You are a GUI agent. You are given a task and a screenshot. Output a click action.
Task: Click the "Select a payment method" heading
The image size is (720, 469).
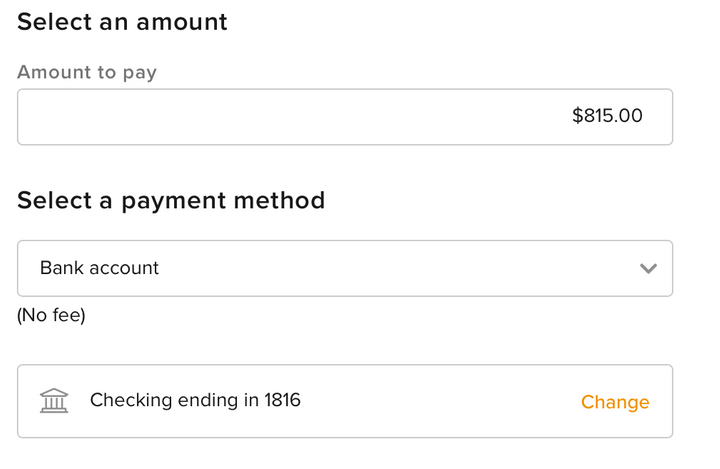click(x=171, y=200)
